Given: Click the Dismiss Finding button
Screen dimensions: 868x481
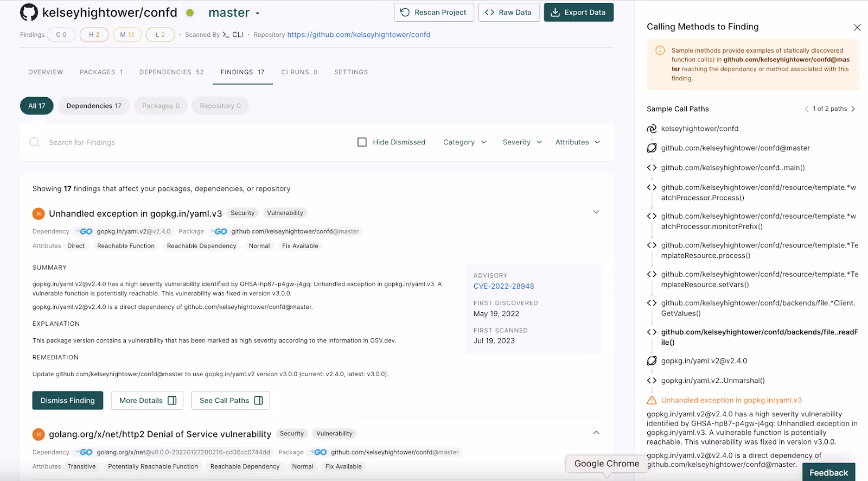Looking at the screenshot, I should point(68,401).
